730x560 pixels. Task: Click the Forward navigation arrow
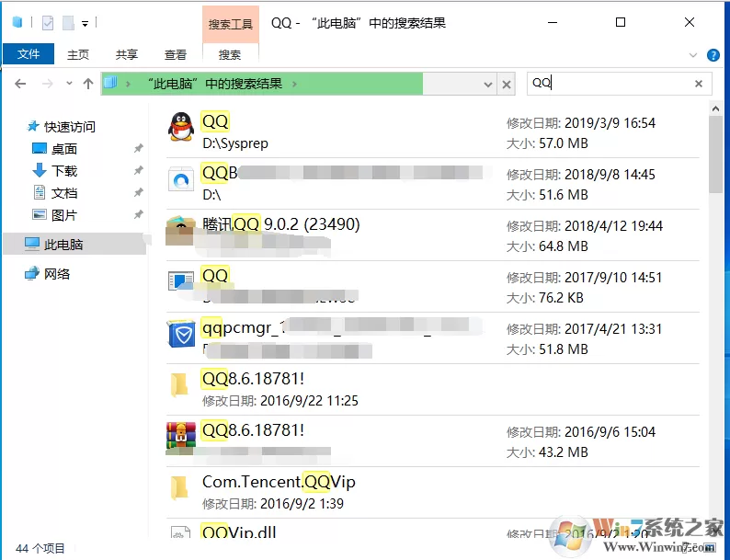[48, 84]
